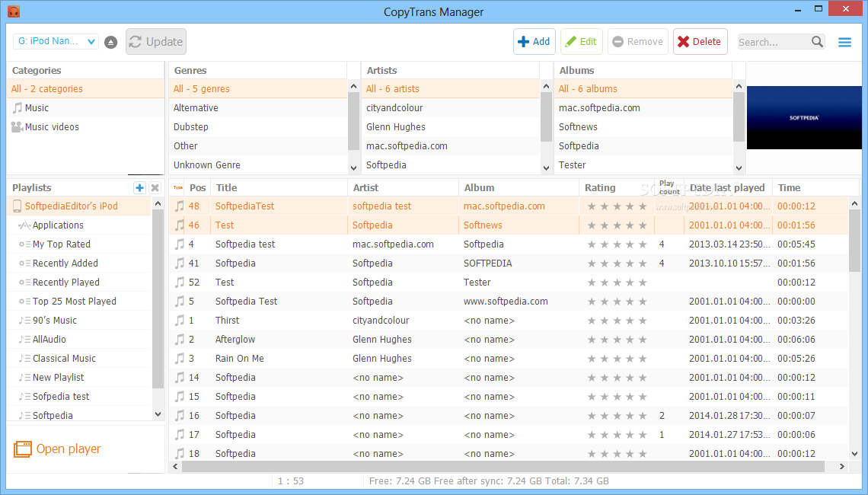Click the track list vertical scrollbar down arrow
The height and width of the screenshot is (495, 868).
855,453
